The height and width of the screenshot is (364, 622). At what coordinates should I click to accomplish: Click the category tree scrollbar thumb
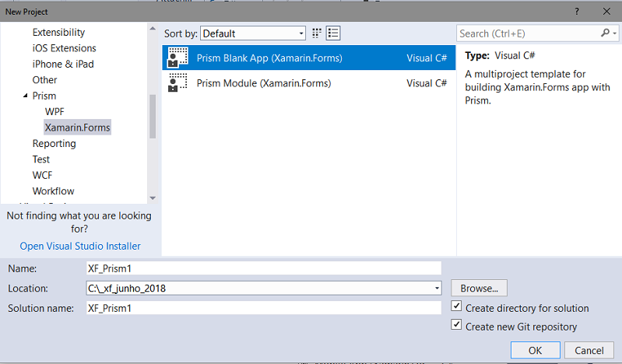tap(153, 116)
